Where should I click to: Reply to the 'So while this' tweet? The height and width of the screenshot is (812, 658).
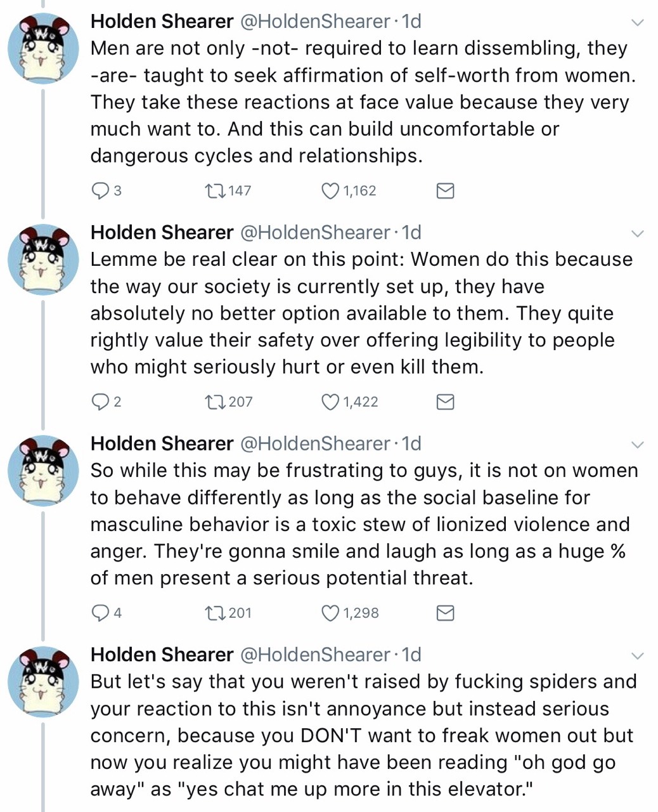100,613
